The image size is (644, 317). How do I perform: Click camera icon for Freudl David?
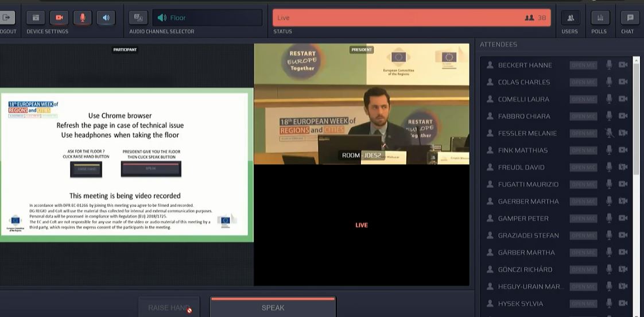tap(623, 167)
